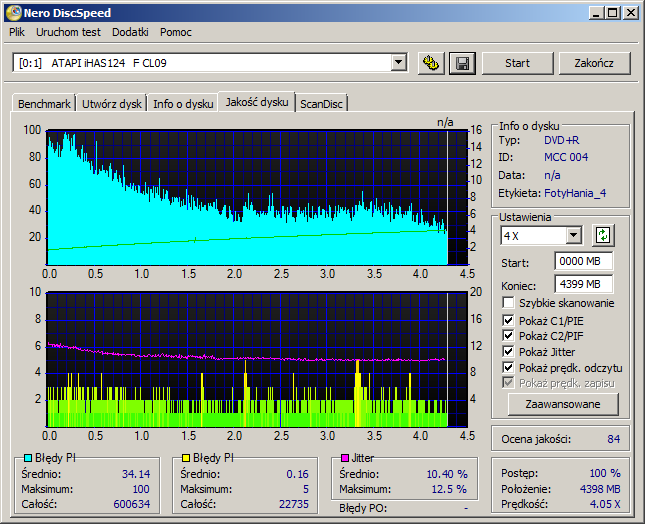Click the lower PIF errors graph

pos(257,360)
